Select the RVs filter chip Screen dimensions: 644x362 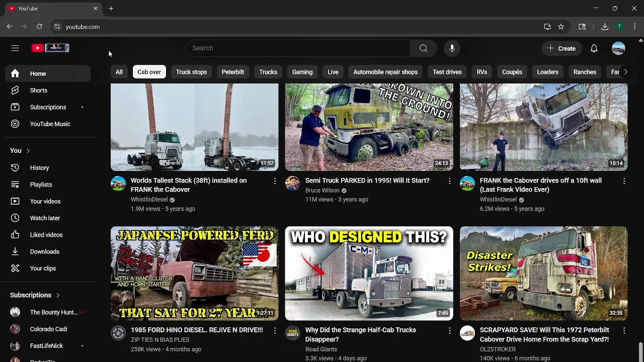point(482,72)
